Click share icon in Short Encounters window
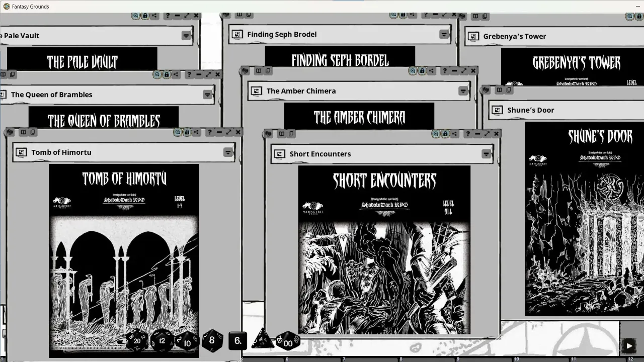644x362 pixels. click(455, 134)
